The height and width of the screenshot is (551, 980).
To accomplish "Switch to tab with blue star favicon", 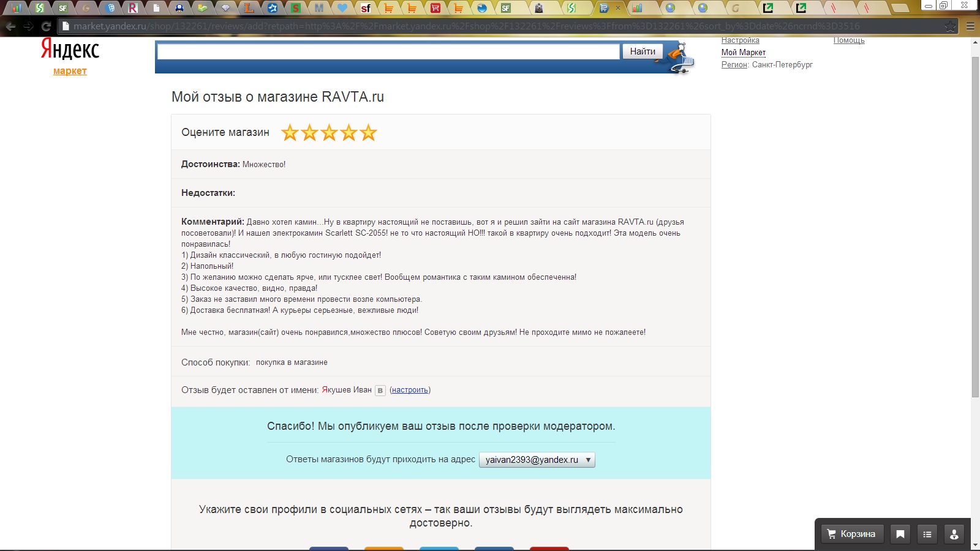I will (273, 8).
